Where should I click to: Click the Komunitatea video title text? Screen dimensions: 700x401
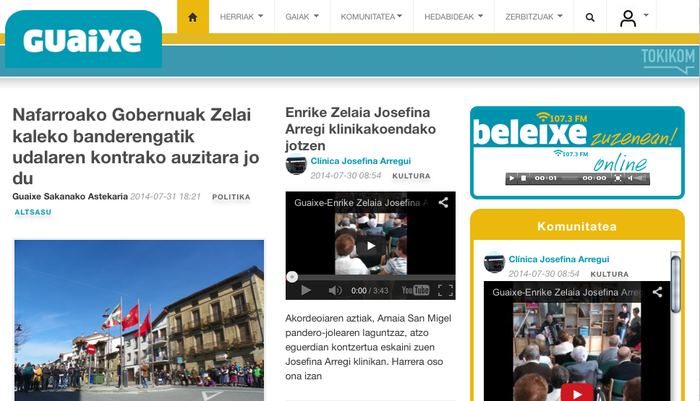coord(567,292)
